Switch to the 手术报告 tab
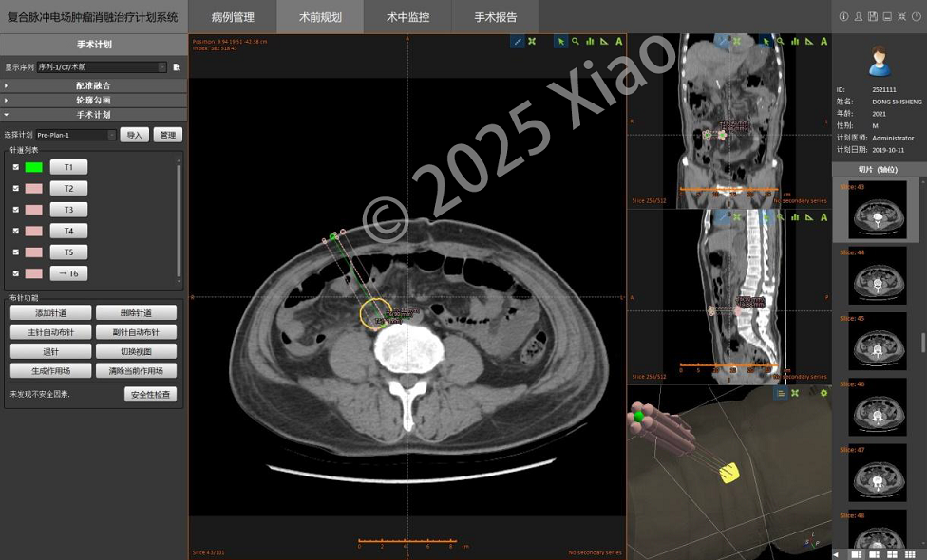927x560 pixels. coord(496,17)
